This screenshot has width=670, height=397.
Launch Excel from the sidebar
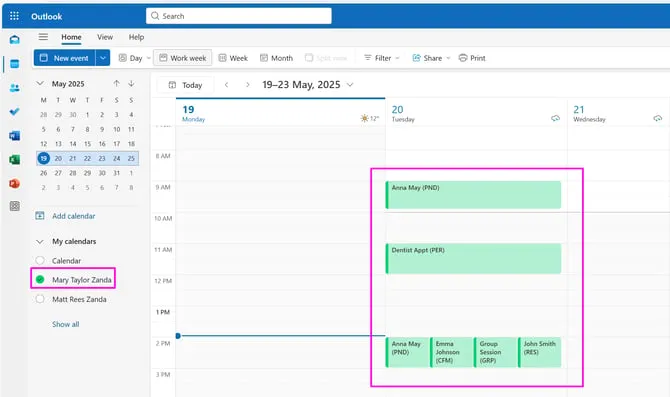tap(15, 160)
